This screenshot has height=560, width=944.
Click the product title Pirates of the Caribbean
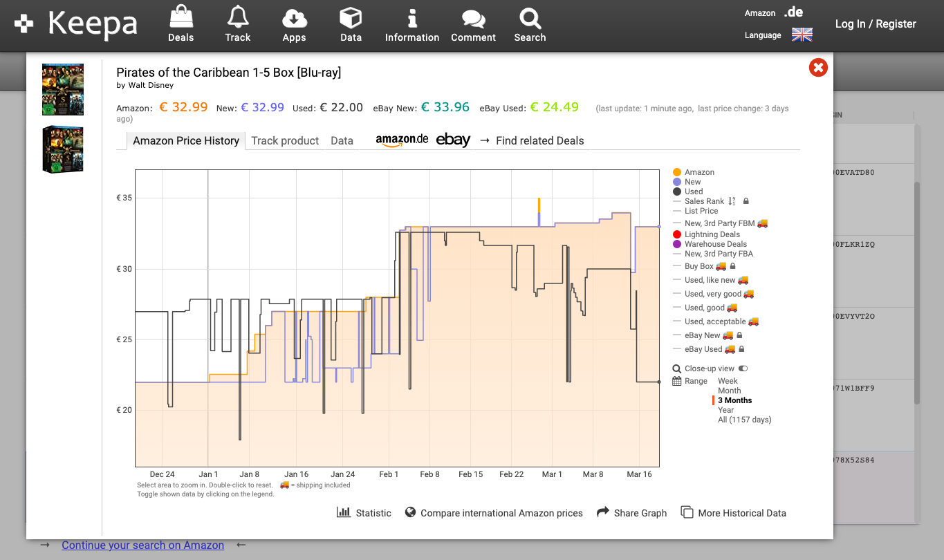(229, 73)
